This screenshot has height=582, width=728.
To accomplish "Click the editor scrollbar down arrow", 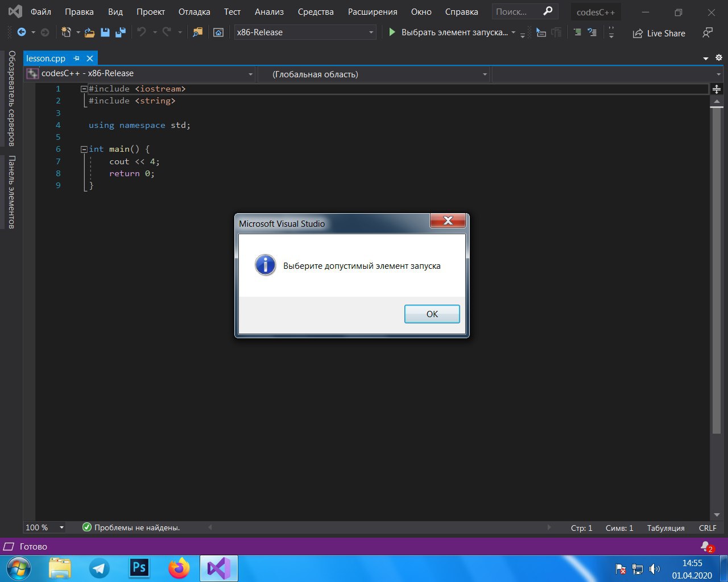I will tap(717, 514).
